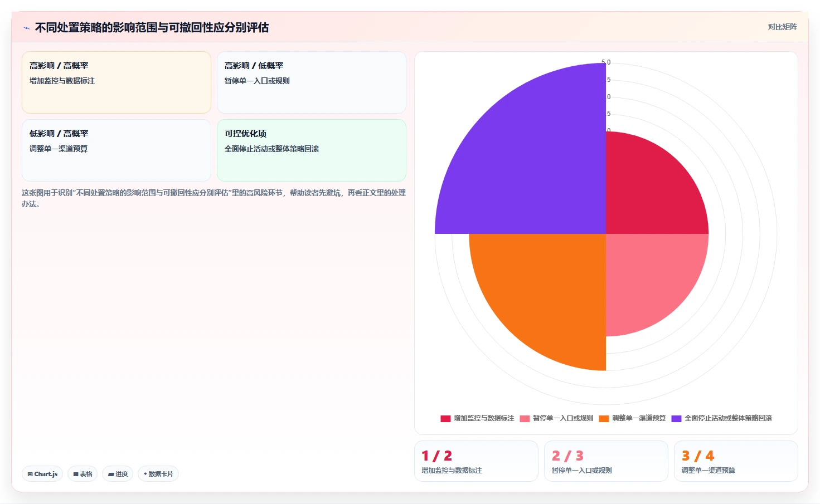Click 调整单一渠道预算 text in 低影响 card
This screenshot has width=820, height=504.
(x=59, y=149)
